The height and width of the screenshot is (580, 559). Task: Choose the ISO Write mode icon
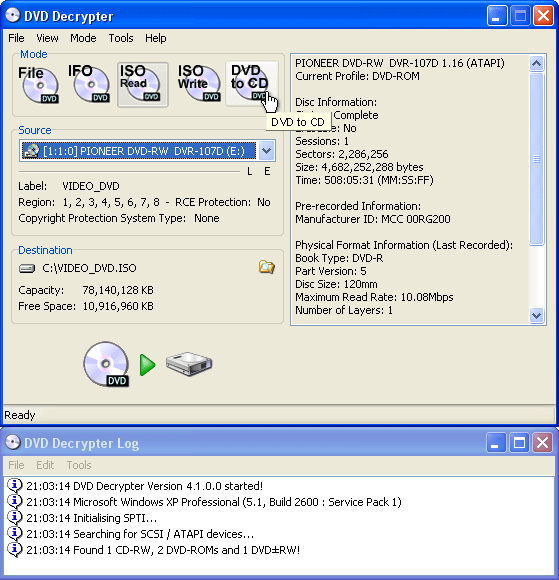coord(198,85)
